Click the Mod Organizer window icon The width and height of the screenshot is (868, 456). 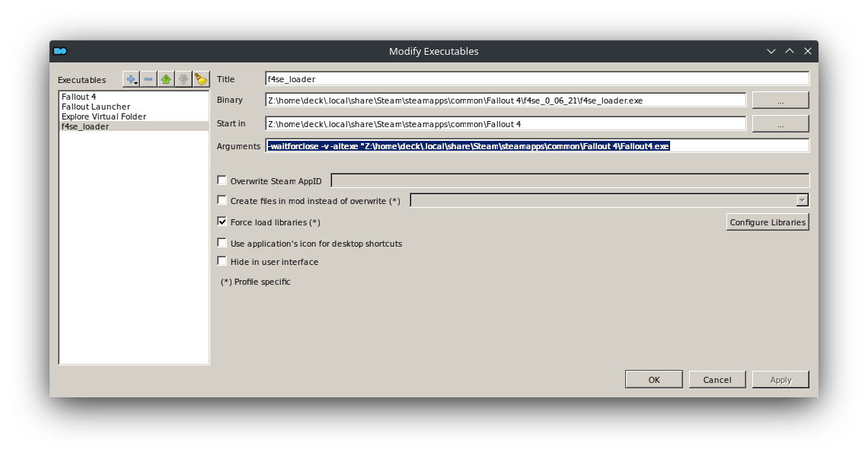click(x=60, y=51)
